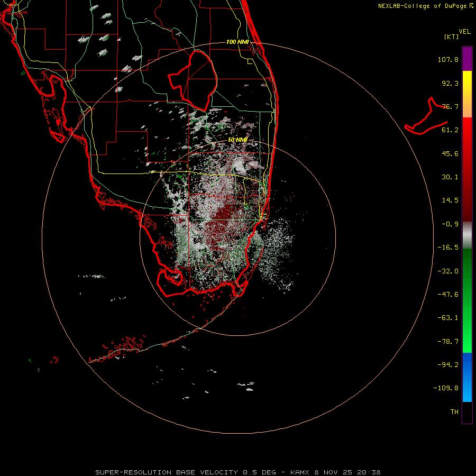The height and width of the screenshot is (476, 476).
Task: Select the -16.5 legend value
Action: click(448, 248)
